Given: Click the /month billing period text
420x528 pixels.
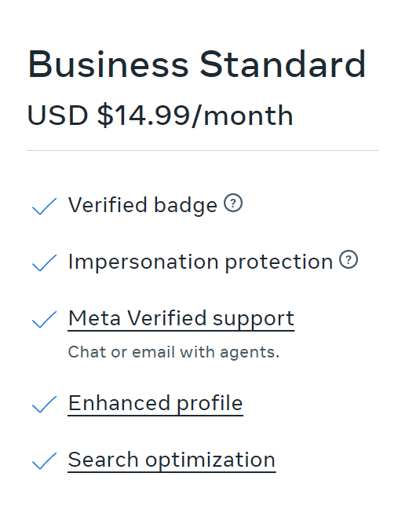Looking at the screenshot, I should coord(243,115).
